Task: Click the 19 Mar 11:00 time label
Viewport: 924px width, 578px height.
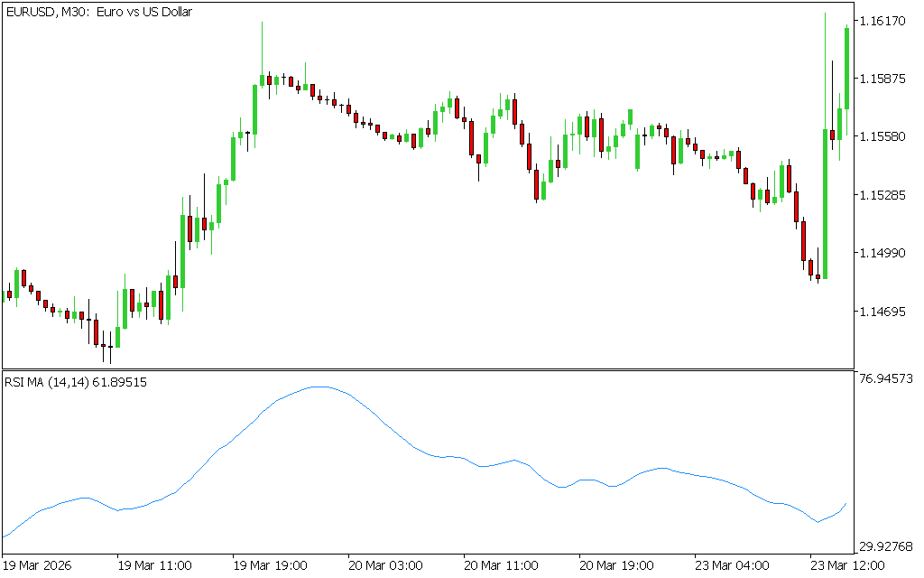Action: [x=154, y=565]
